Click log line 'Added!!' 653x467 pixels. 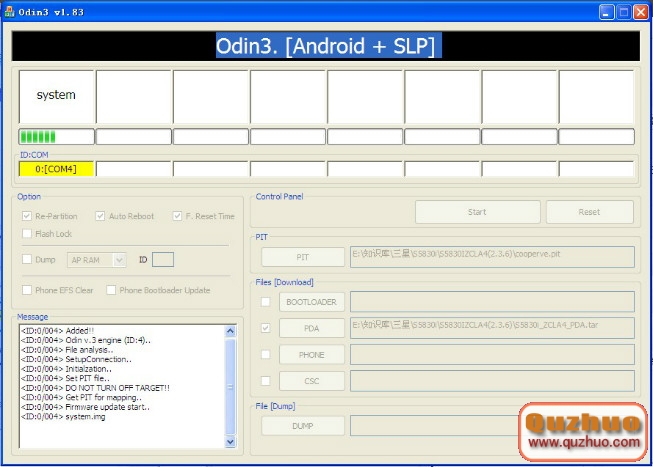pos(57,331)
